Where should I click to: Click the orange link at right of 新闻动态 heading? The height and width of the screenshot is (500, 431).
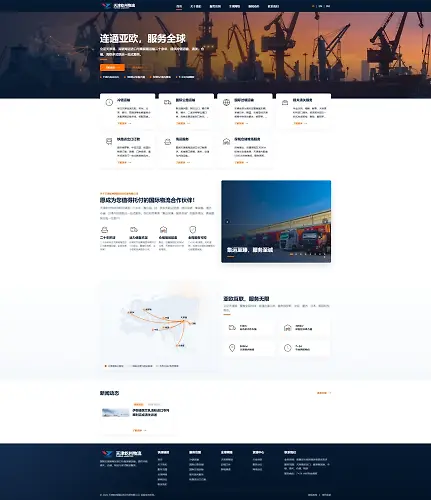(324, 393)
